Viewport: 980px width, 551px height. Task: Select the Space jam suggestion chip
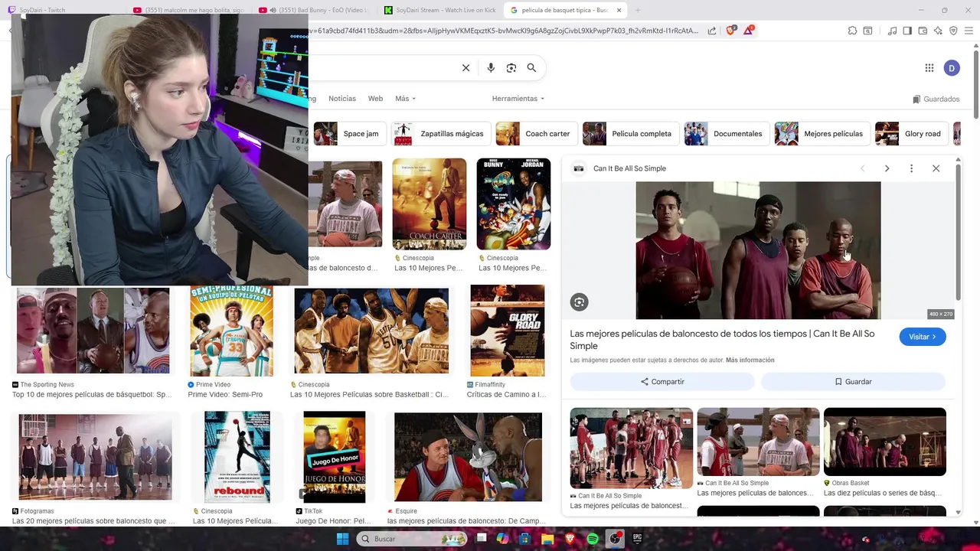coord(348,134)
